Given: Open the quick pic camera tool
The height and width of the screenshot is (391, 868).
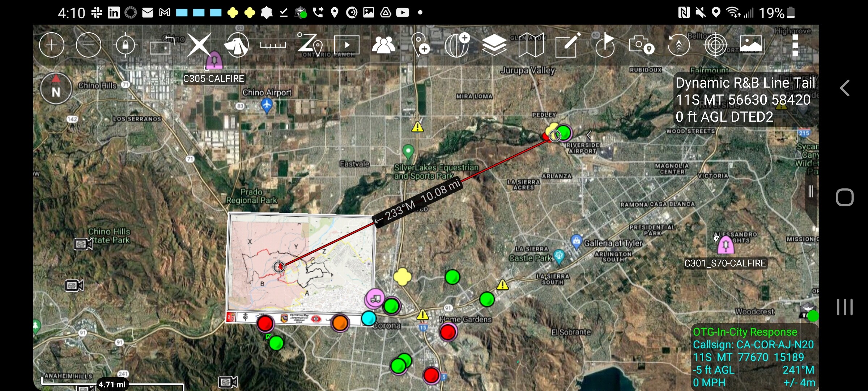Looking at the screenshot, I should coord(641,45).
